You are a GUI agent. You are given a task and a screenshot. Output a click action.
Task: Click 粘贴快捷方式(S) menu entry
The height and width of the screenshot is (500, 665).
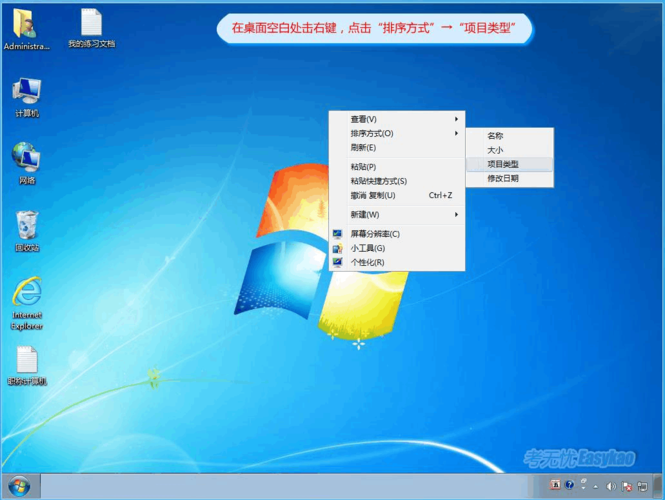[x=397, y=181]
